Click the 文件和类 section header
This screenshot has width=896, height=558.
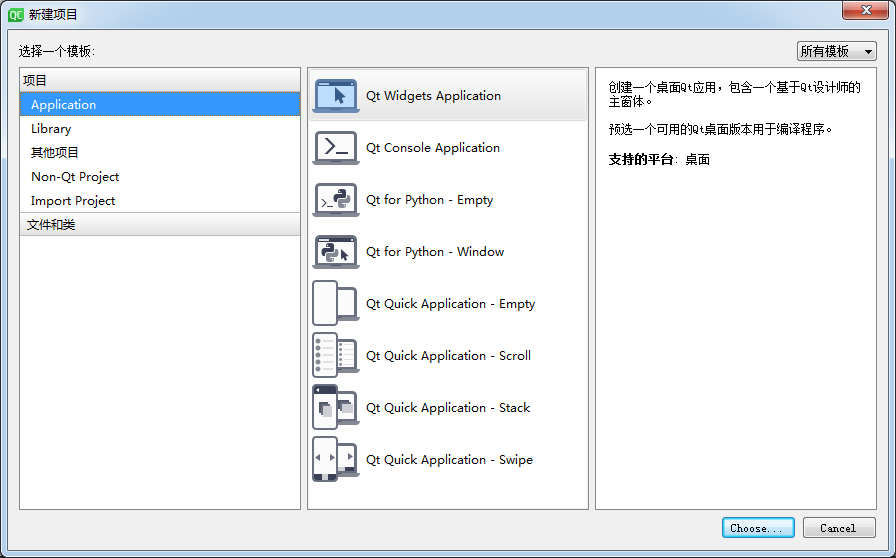pos(160,225)
